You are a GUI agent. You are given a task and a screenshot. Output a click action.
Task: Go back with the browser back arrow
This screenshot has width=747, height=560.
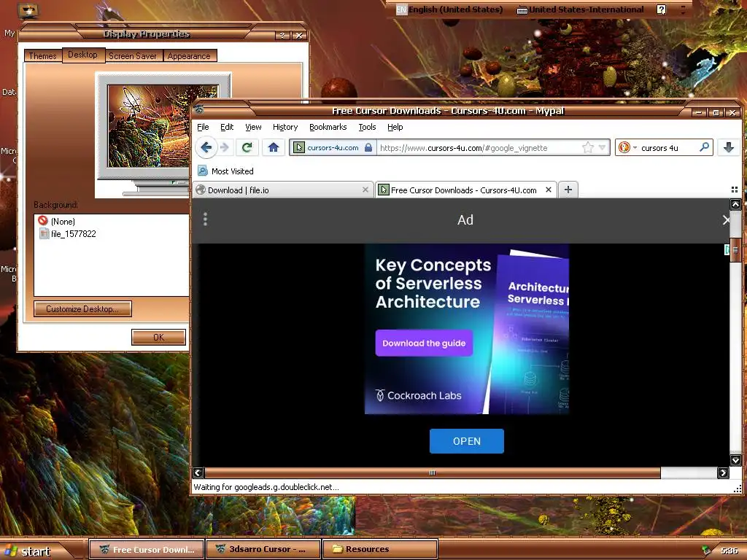pos(206,147)
